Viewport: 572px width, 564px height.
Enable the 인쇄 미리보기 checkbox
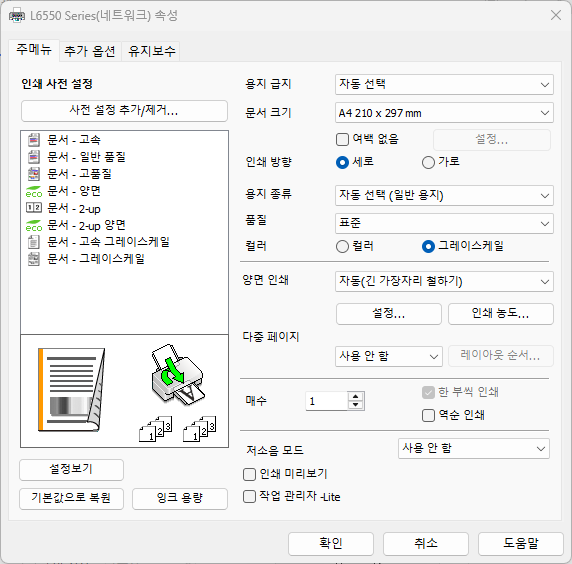pyautogui.click(x=249, y=474)
